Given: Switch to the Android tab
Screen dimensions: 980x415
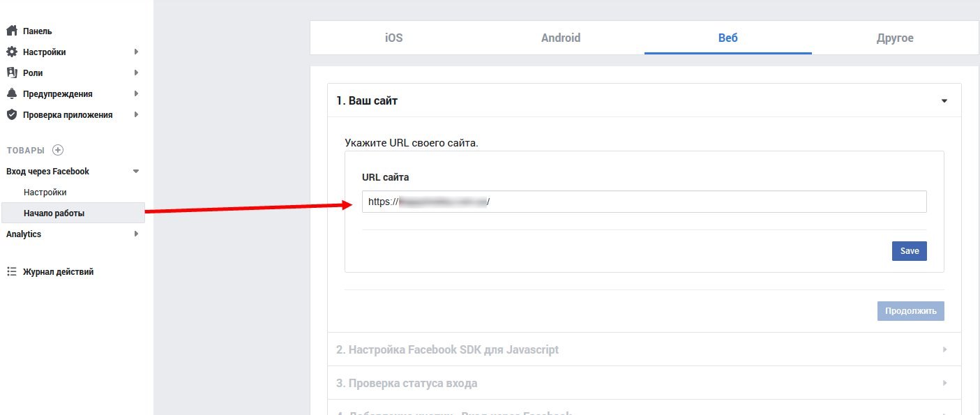Looking at the screenshot, I should [561, 38].
